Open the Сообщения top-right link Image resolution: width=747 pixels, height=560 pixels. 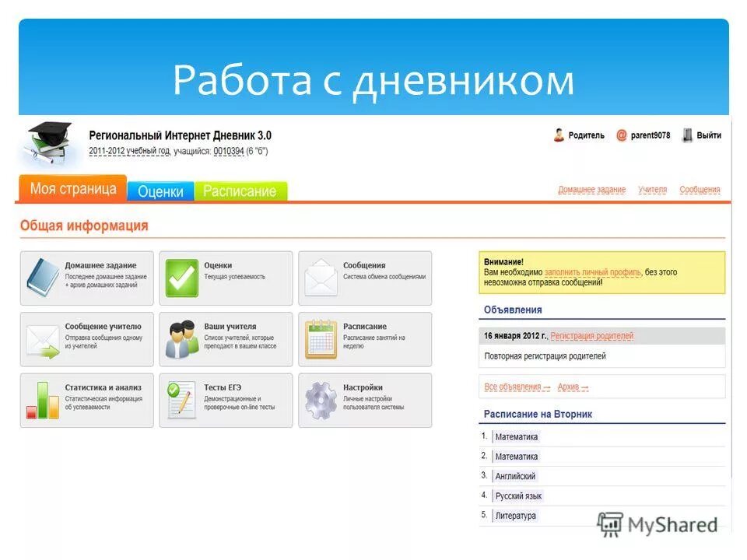coord(700,190)
